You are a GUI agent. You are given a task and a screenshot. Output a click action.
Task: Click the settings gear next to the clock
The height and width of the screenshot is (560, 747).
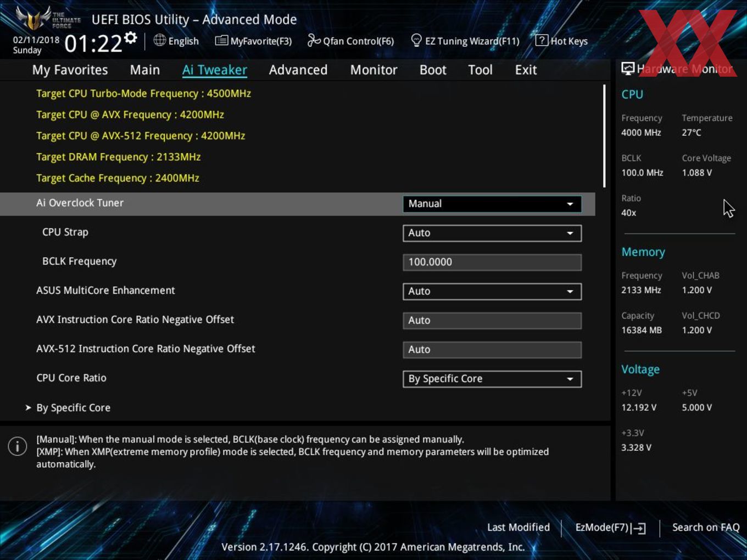(130, 37)
